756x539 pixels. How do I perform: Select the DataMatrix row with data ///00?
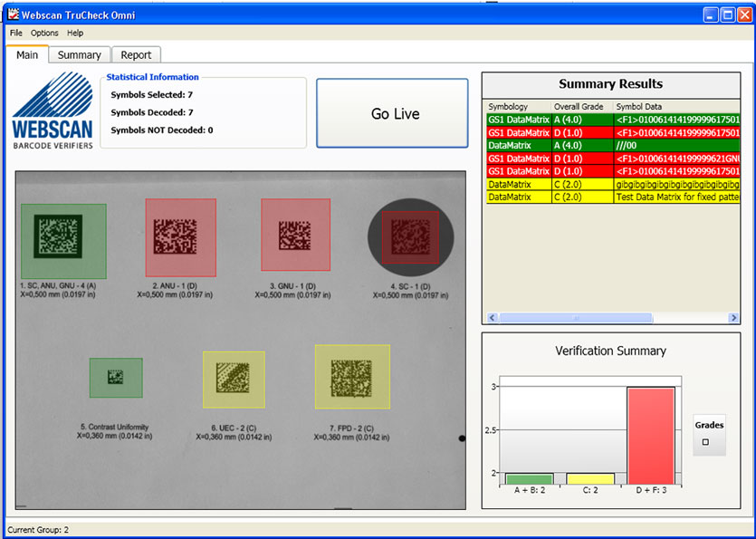coord(613,145)
